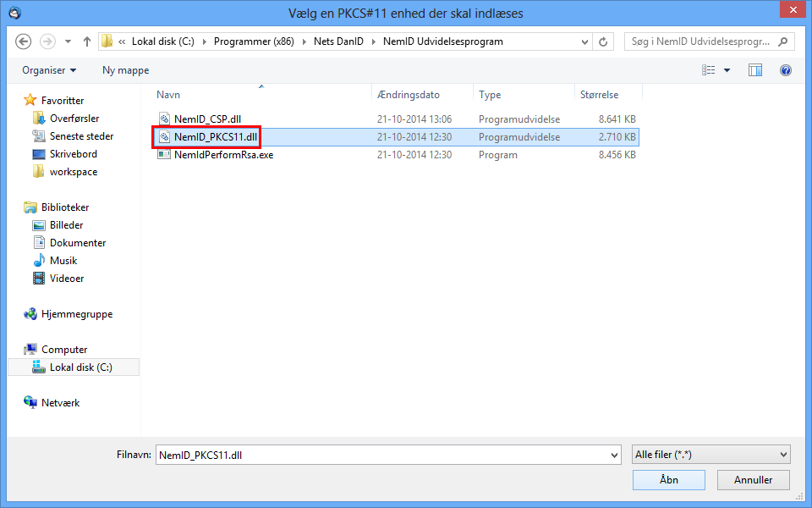Expand the Filnavn dropdown arrow

tap(615, 456)
